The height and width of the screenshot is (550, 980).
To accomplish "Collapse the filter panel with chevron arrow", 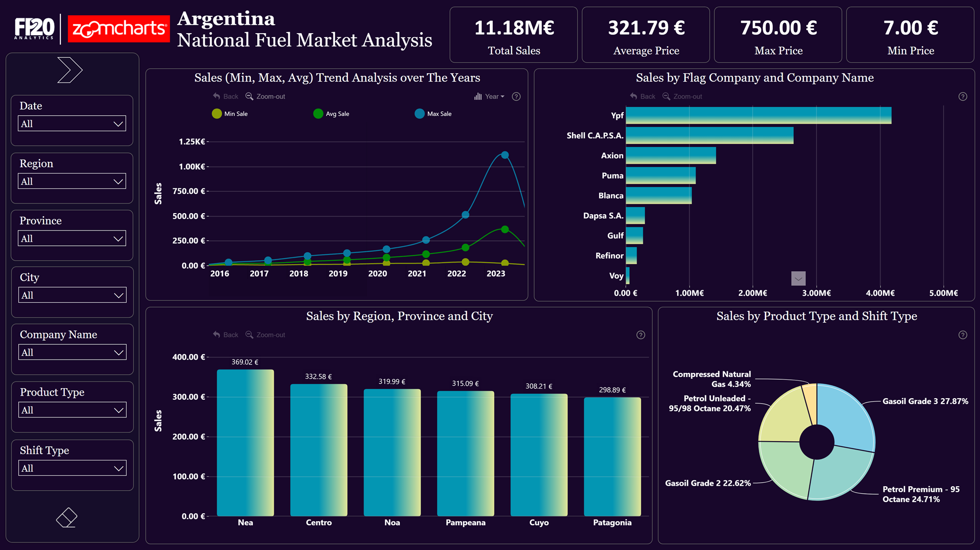I will click(x=70, y=70).
